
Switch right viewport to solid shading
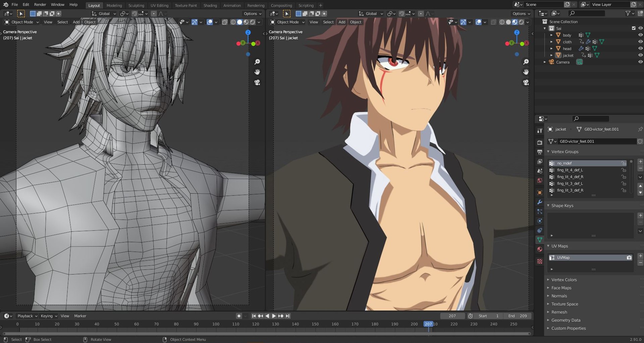click(x=508, y=22)
